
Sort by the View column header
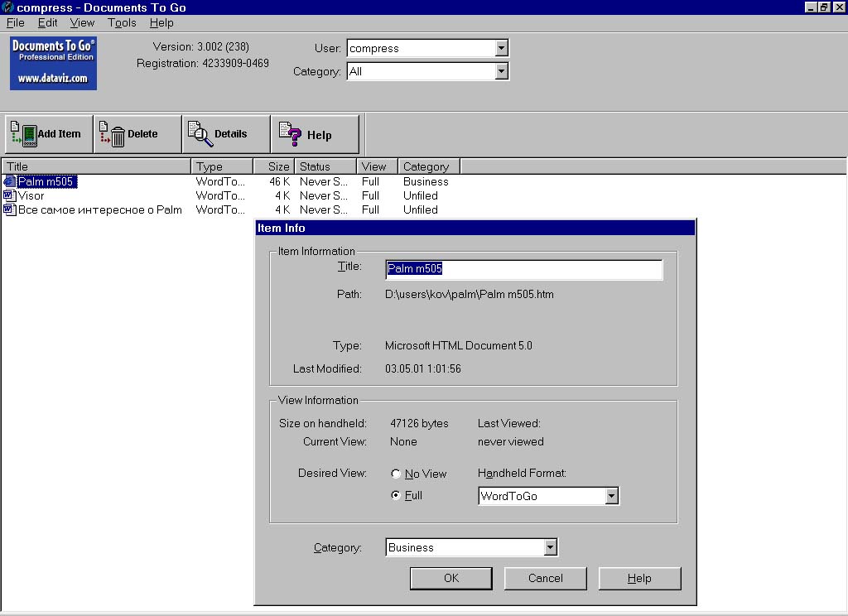coord(378,166)
